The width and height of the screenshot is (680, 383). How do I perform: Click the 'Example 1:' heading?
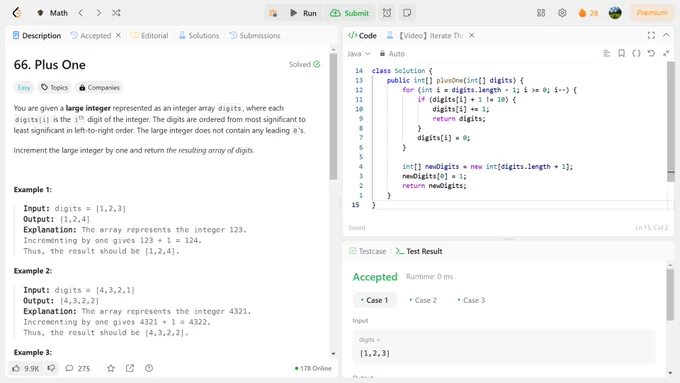coord(33,190)
